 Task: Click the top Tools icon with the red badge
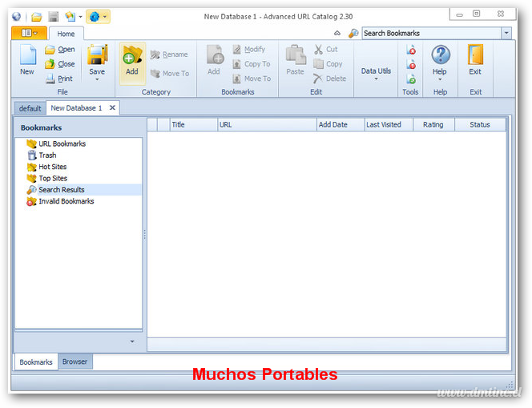411,50
